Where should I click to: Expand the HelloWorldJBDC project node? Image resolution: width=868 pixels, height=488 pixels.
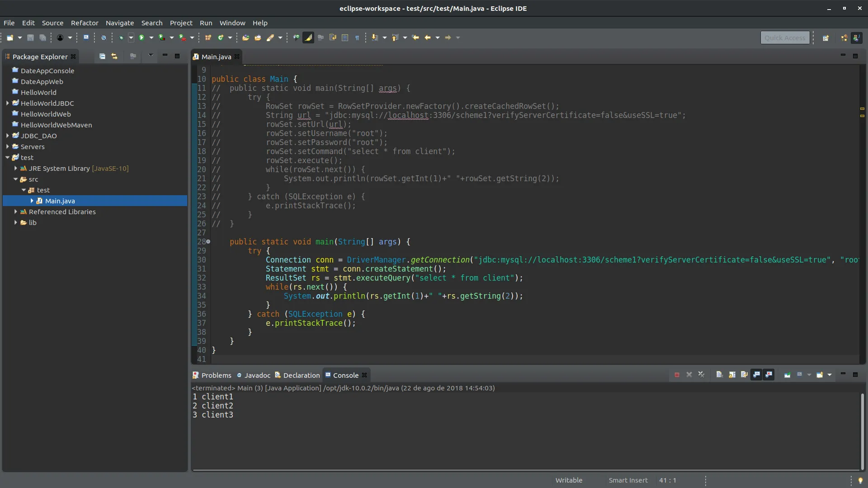pos(8,103)
